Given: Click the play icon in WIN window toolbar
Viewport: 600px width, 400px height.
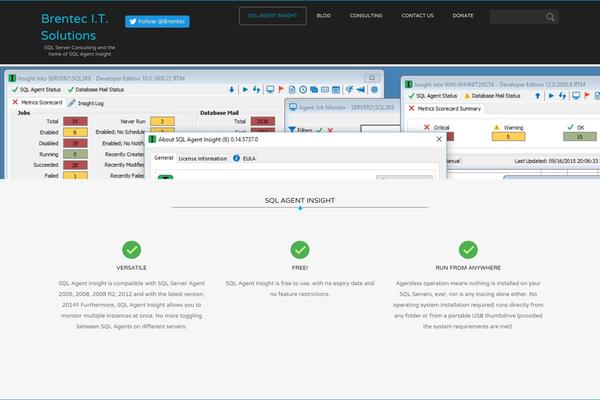Looking at the screenshot, I should click(551, 96).
